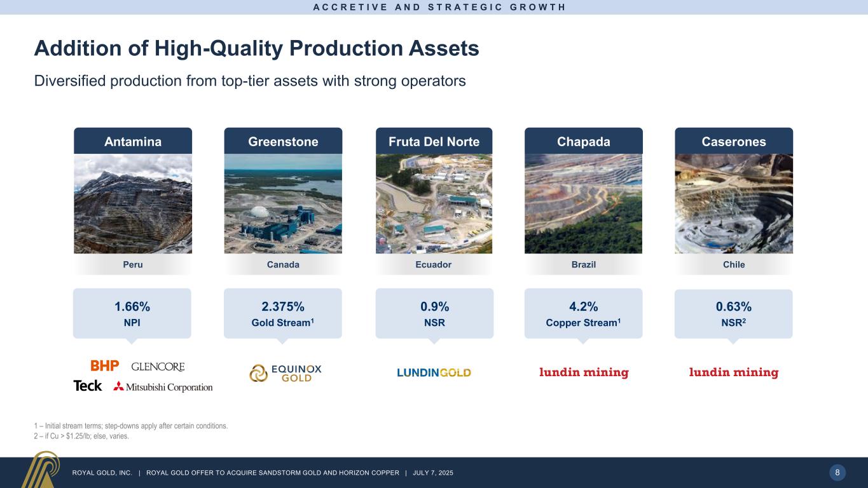
Task: Select the Chapada header label
Action: pyautogui.click(x=584, y=141)
